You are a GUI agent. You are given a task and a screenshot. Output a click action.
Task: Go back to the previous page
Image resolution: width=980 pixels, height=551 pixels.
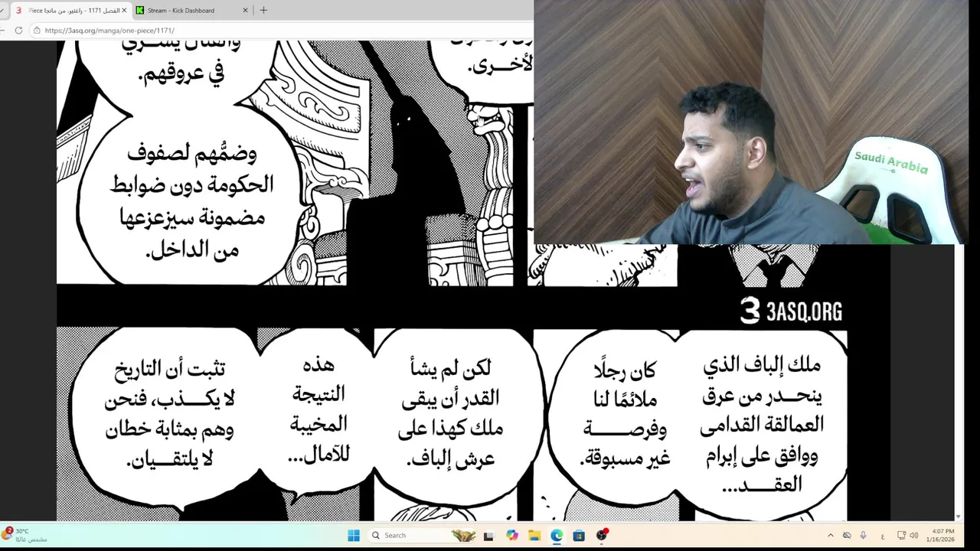tap(2, 31)
